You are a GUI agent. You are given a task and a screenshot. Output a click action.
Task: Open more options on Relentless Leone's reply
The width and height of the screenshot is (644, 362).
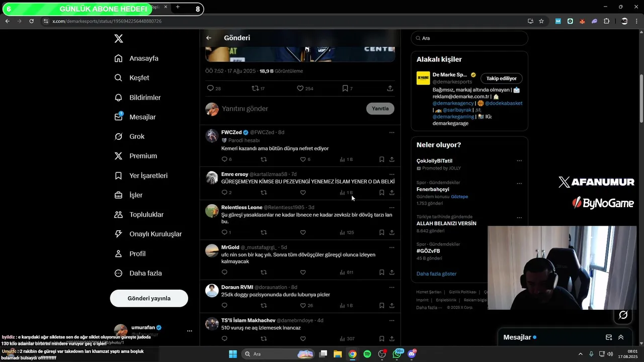tap(391, 207)
